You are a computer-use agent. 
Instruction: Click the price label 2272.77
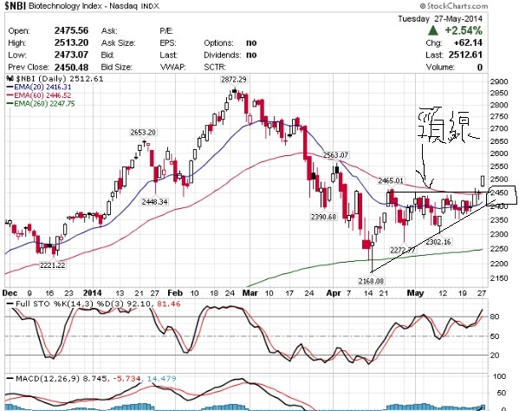point(403,251)
